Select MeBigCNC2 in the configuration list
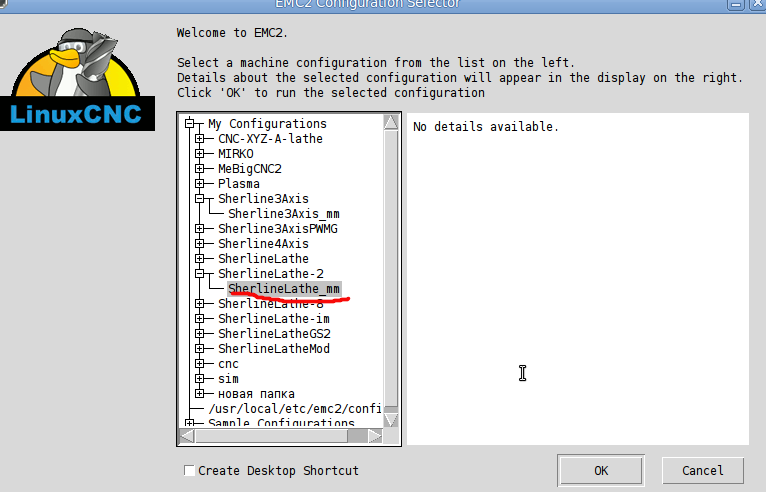The image size is (766, 492). [250, 169]
